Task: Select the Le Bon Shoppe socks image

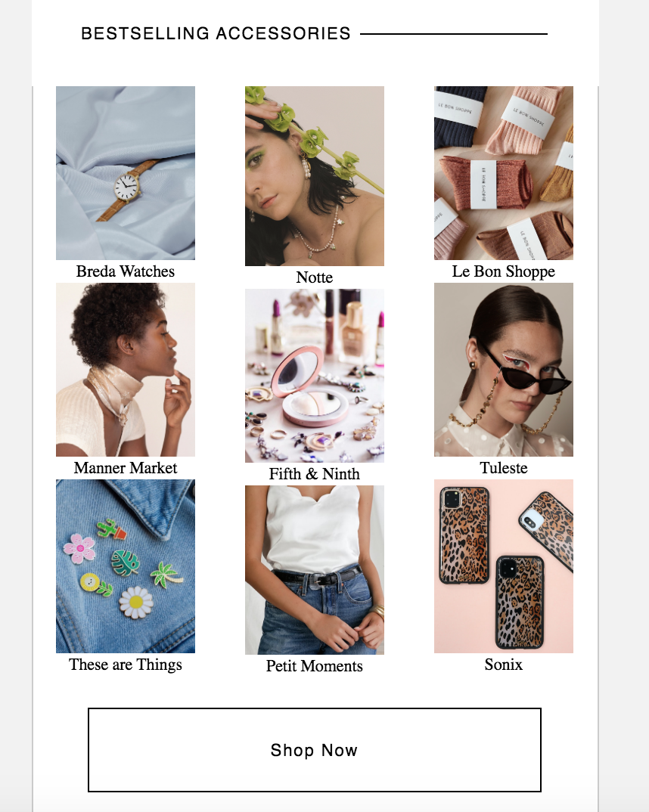Action: point(504,173)
